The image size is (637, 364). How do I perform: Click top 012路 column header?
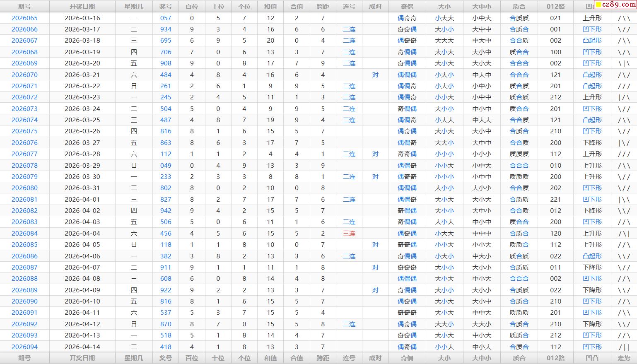pyautogui.click(x=555, y=7)
